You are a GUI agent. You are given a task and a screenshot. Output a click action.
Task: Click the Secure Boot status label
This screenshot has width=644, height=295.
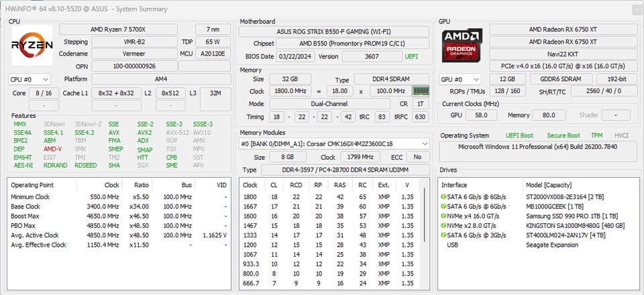[563, 135]
